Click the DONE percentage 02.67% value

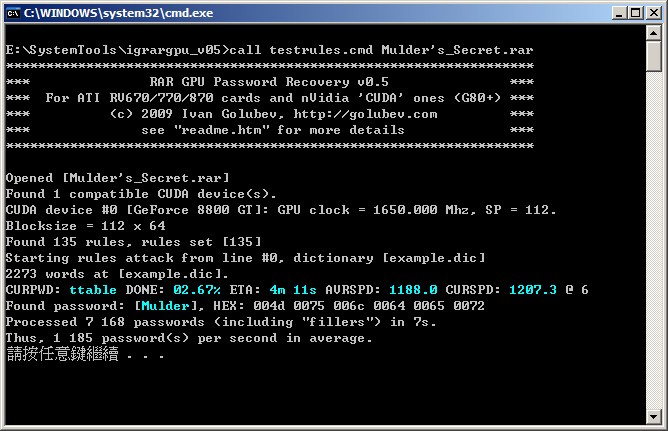pyautogui.click(x=197, y=290)
